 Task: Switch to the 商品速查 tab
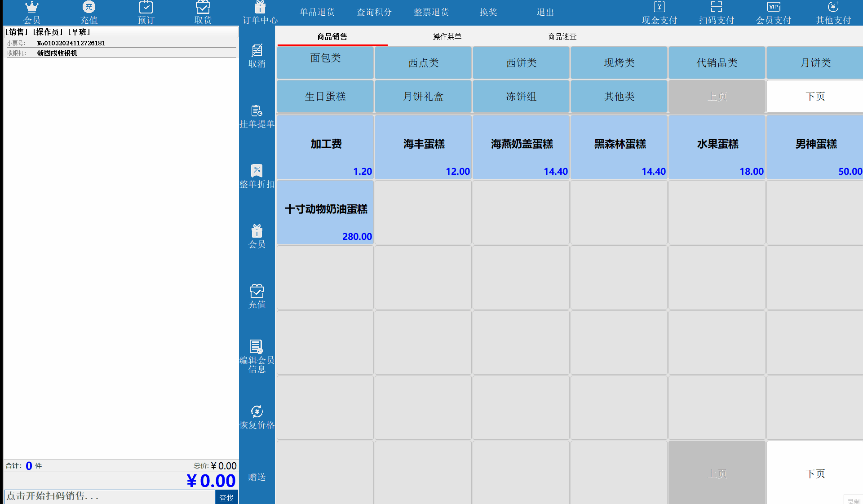[x=562, y=36]
